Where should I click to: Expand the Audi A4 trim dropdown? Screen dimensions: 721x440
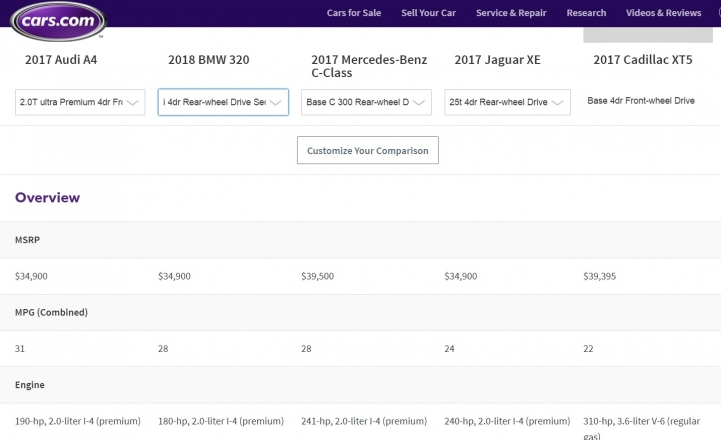click(x=80, y=102)
